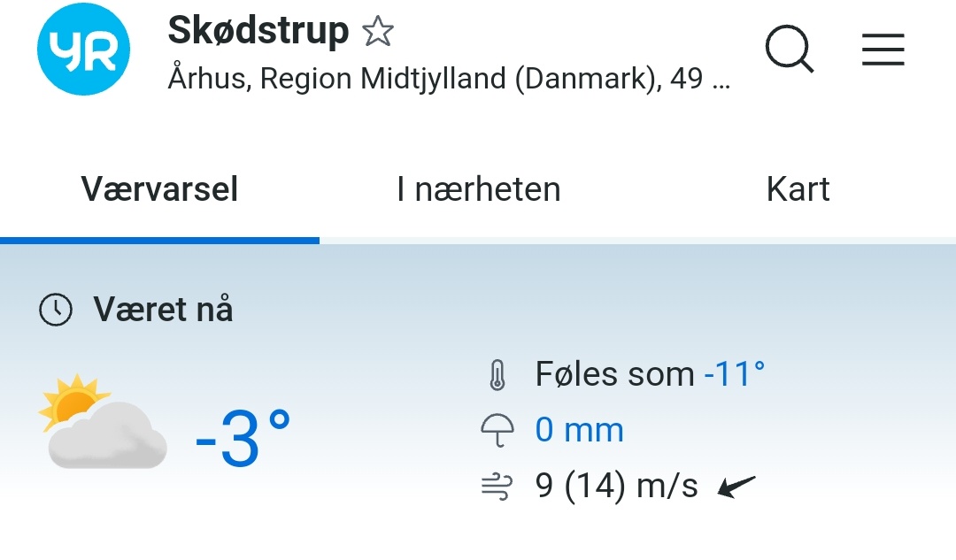956x560 pixels.
Task: Click the -3° current temperature
Action: coord(242,439)
